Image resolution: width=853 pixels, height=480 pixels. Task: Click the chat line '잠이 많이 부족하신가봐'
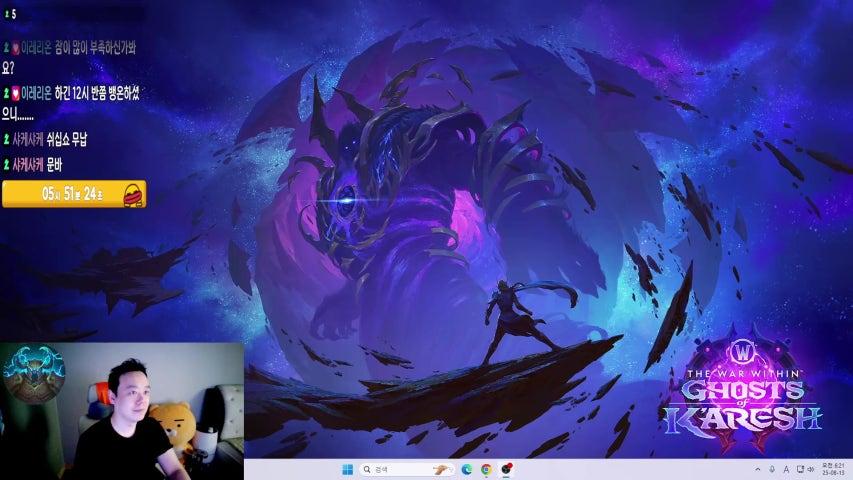[95, 48]
